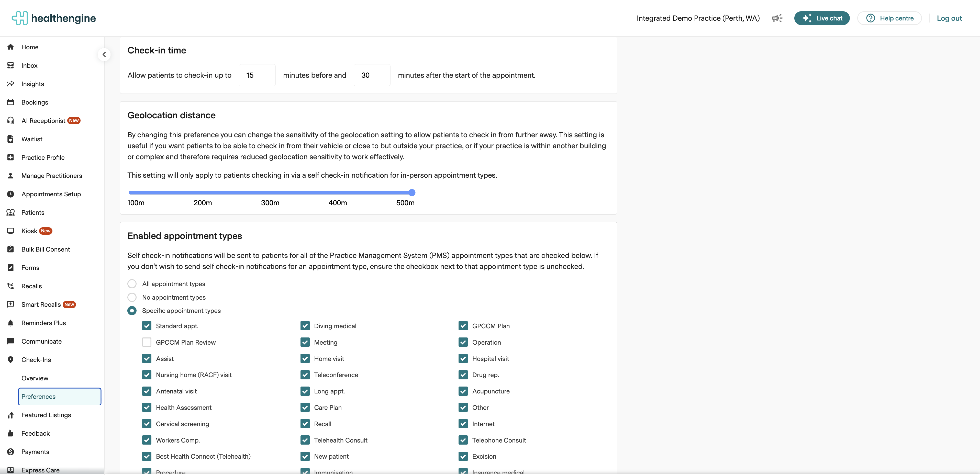Open the Help centre
Viewport: 980px width, 475px height.
point(889,18)
